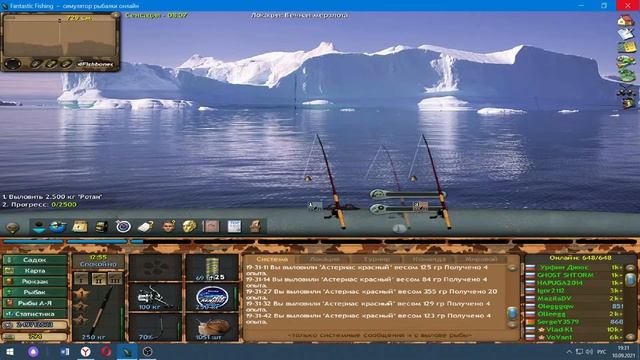Screen dimensions: 640x360
Task: Click the chat scroll-up round button
Action: pos(512,268)
